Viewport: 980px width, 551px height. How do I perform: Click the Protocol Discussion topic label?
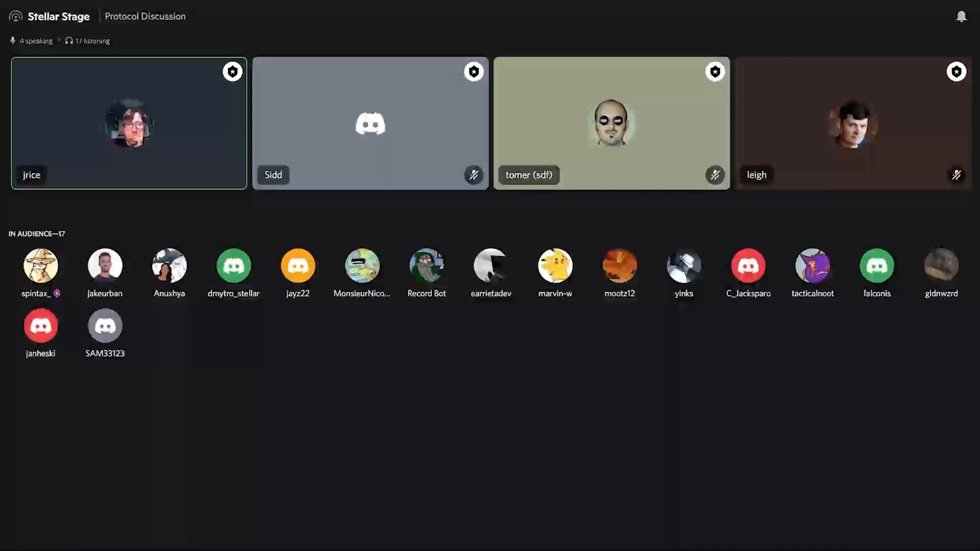(145, 16)
